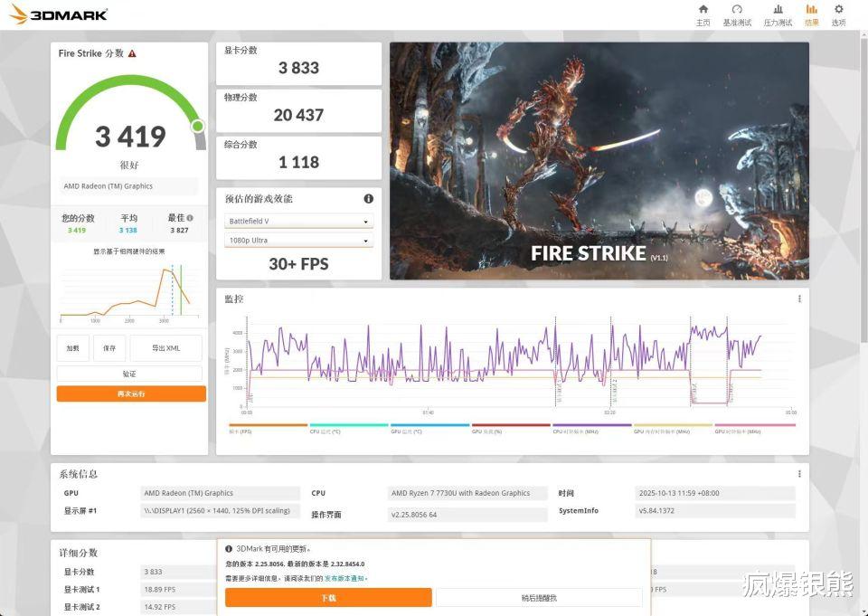This screenshot has width=868, height=616.
Task: Click the DISPLAY1 2560 × 1440 field
Action: coord(221,511)
